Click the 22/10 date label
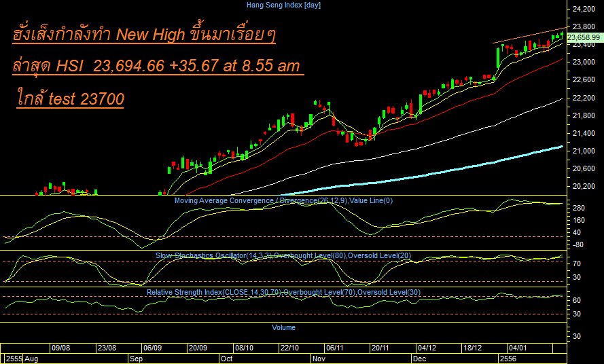The height and width of the screenshot is (364, 604). click(x=289, y=348)
